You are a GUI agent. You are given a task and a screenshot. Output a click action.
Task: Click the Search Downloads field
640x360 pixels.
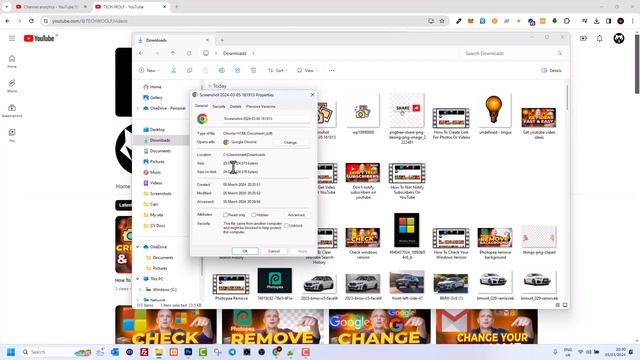click(513, 53)
